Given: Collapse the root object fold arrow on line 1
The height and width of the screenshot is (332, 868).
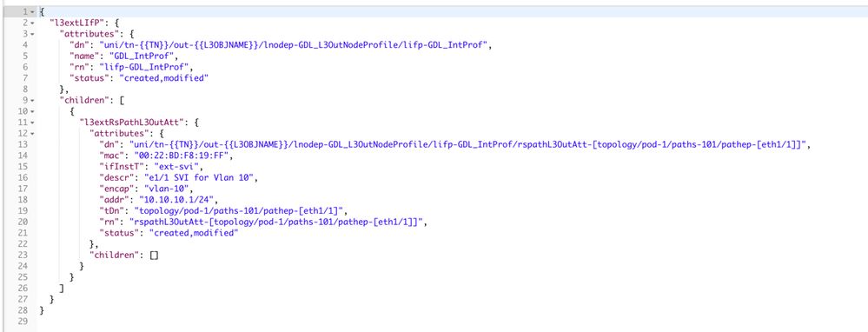Looking at the screenshot, I should 33,11.
